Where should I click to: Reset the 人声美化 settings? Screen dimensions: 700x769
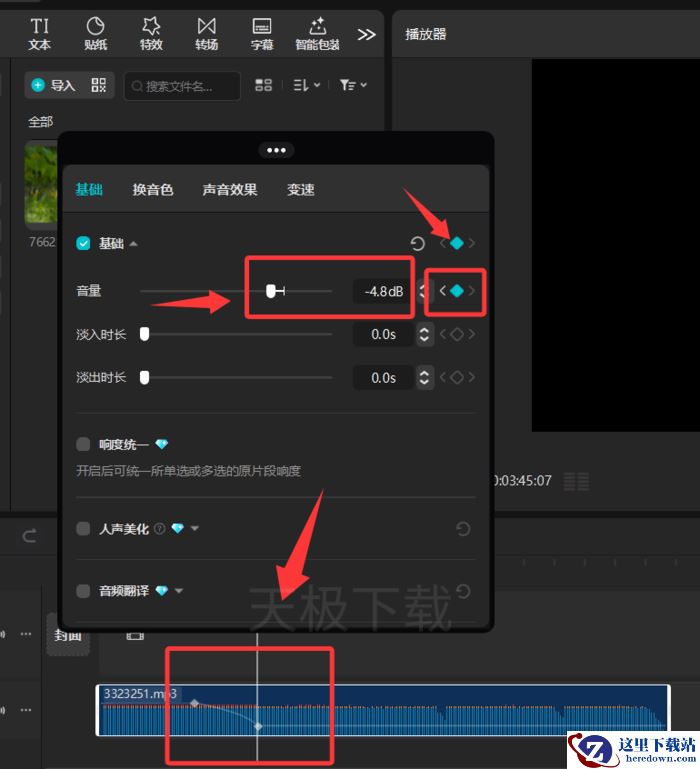[x=463, y=529]
